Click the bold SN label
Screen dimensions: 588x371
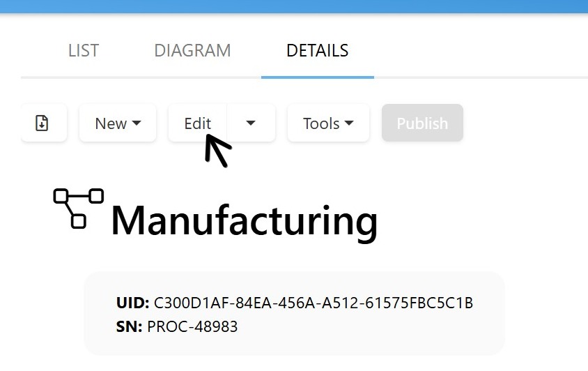[129, 326]
